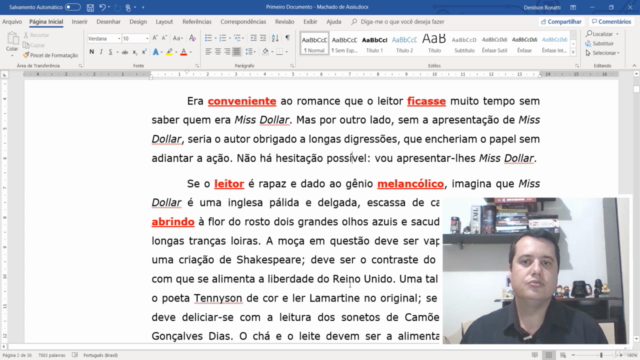
Task: Align text left
Action: [x=208, y=52]
